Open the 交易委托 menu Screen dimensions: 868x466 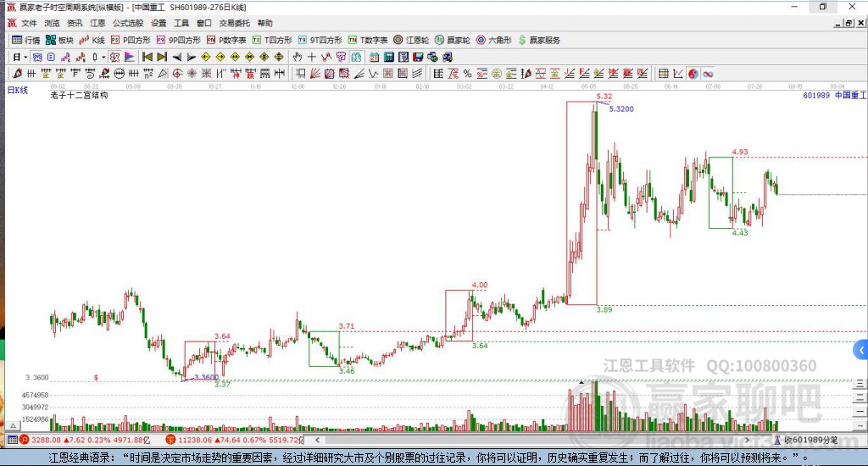(235, 23)
